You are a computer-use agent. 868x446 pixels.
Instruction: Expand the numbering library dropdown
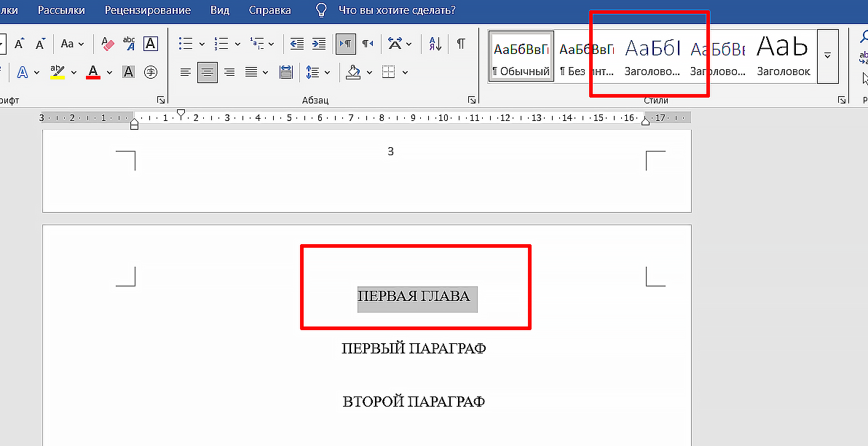click(x=237, y=44)
